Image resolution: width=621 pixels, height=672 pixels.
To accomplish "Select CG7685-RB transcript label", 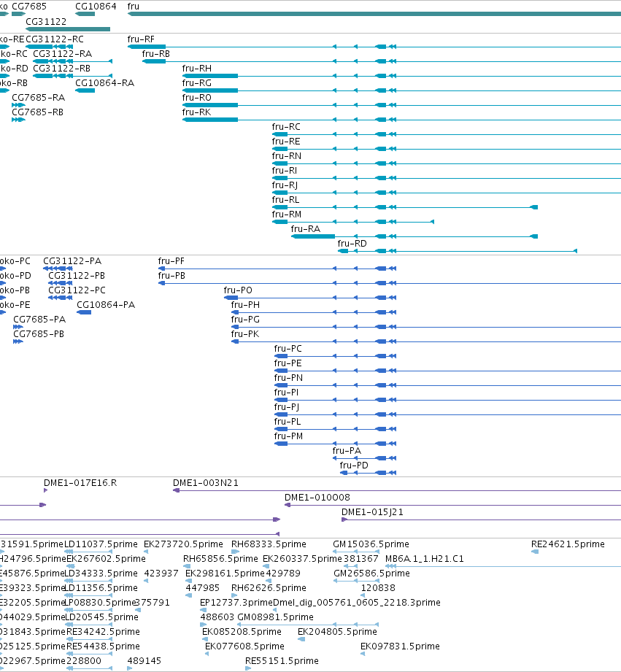I will coord(37,112).
